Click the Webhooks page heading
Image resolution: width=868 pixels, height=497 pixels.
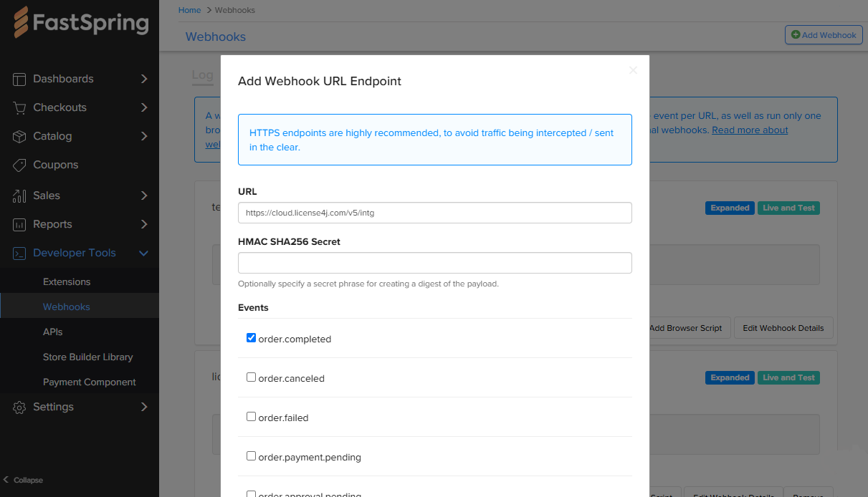[216, 37]
